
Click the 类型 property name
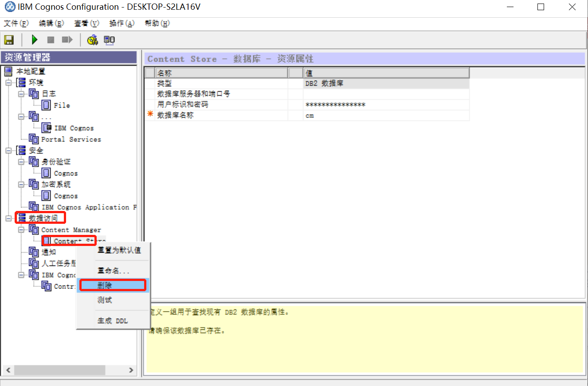165,83
